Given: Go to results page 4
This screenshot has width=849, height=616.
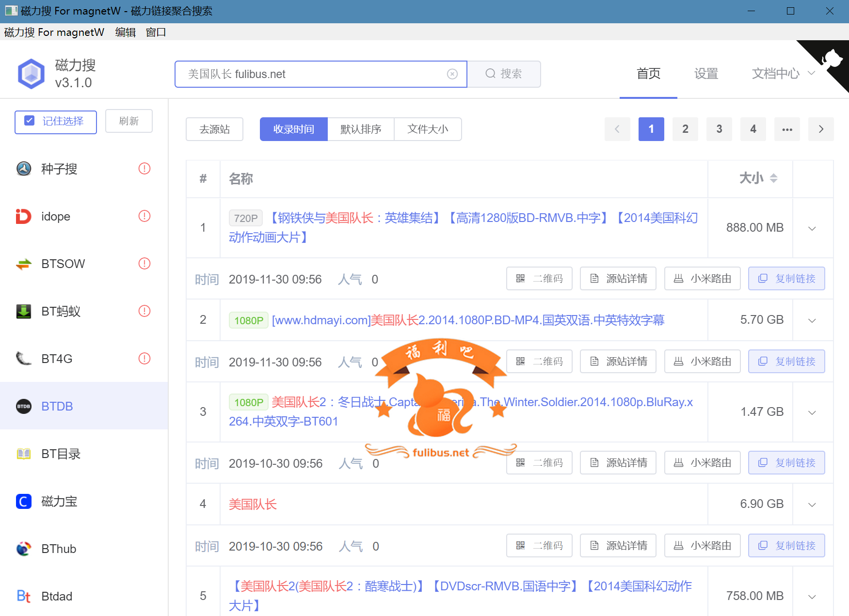Looking at the screenshot, I should 753,129.
